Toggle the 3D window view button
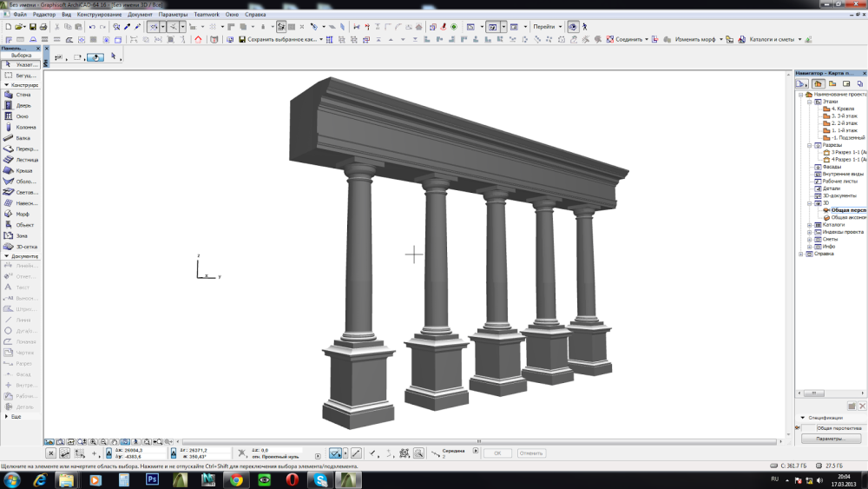 [492, 27]
